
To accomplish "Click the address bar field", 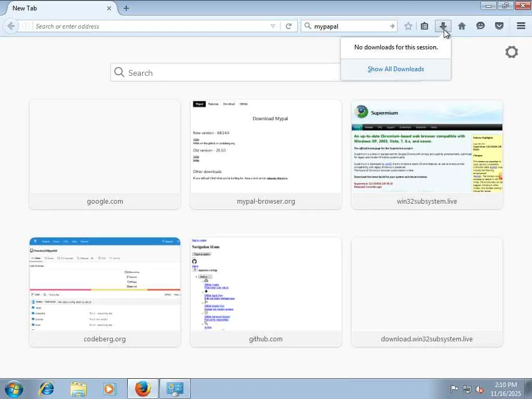I will point(149,26).
